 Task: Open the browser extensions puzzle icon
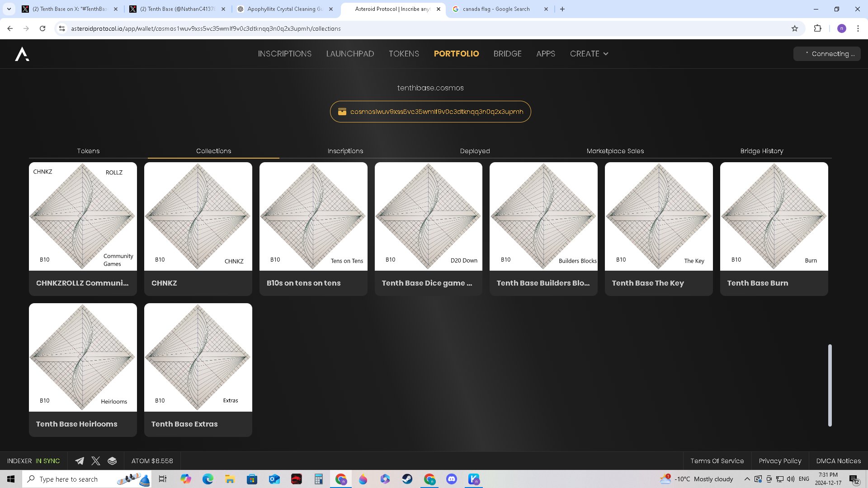[x=817, y=28]
